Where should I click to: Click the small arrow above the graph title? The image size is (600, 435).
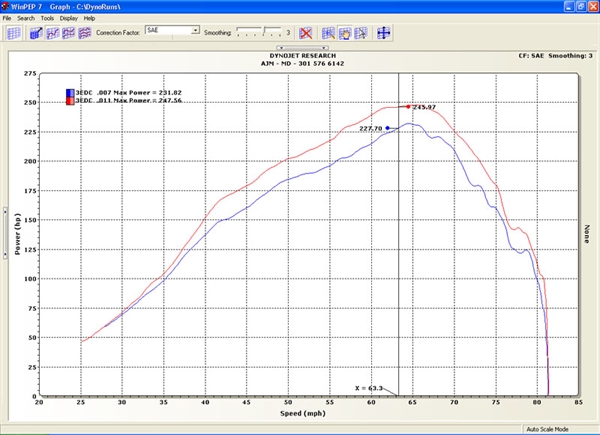[295, 48]
